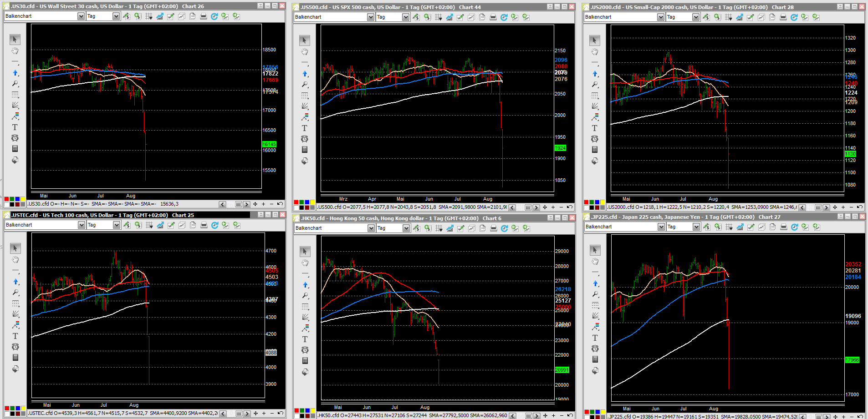Viewport: 868px width, 419px height.
Task: Select the blue arrow marker tool in JP225 chart
Action: [595, 283]
